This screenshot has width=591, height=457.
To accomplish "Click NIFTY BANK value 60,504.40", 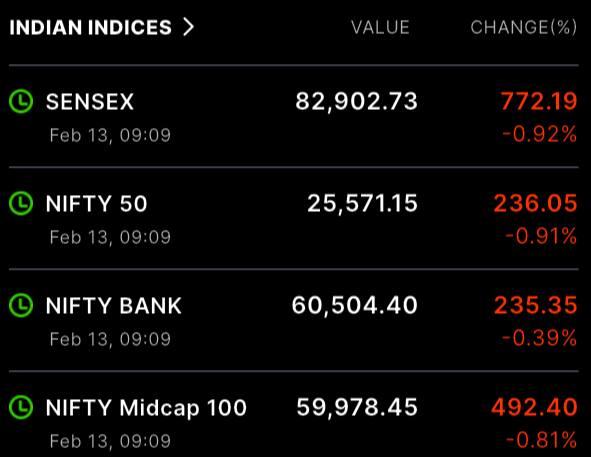I will point(355,305).
